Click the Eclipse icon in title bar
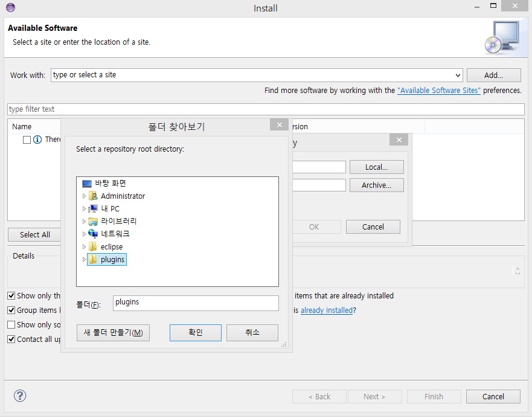532x418 pixels. click(x=10, y=8)
